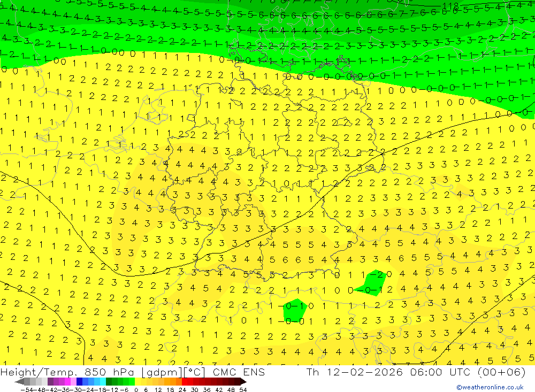This screenshot has width=535, height=392.
Task: Click the 'Height/Temp. 850 hPa' title text
Action: pyautogui.click(x=68, y=372)
